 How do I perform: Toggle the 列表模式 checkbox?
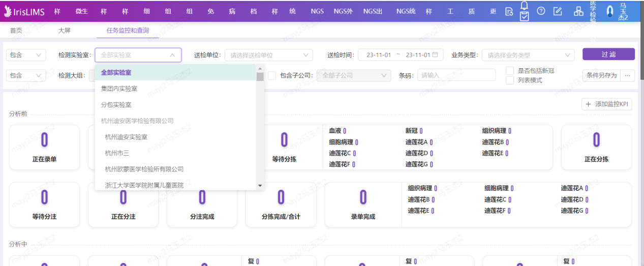510,80
